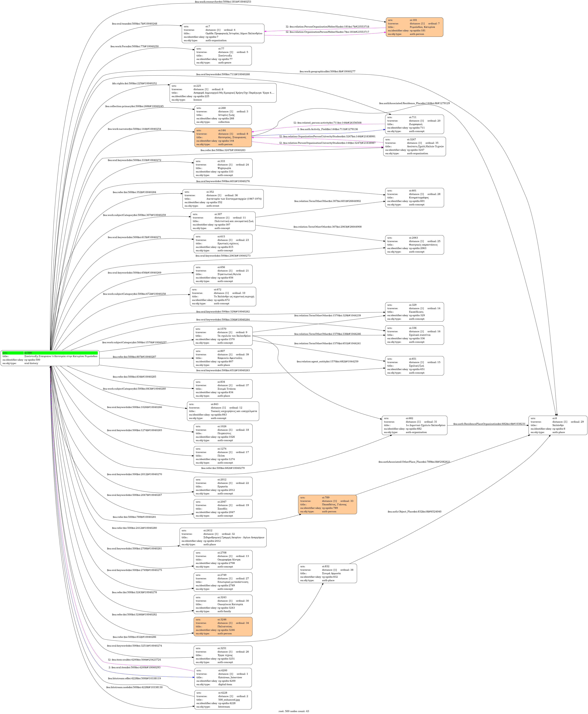Select the Χαλάνδρι place node oi:8
588x714 pixels.
pos(558,425)
